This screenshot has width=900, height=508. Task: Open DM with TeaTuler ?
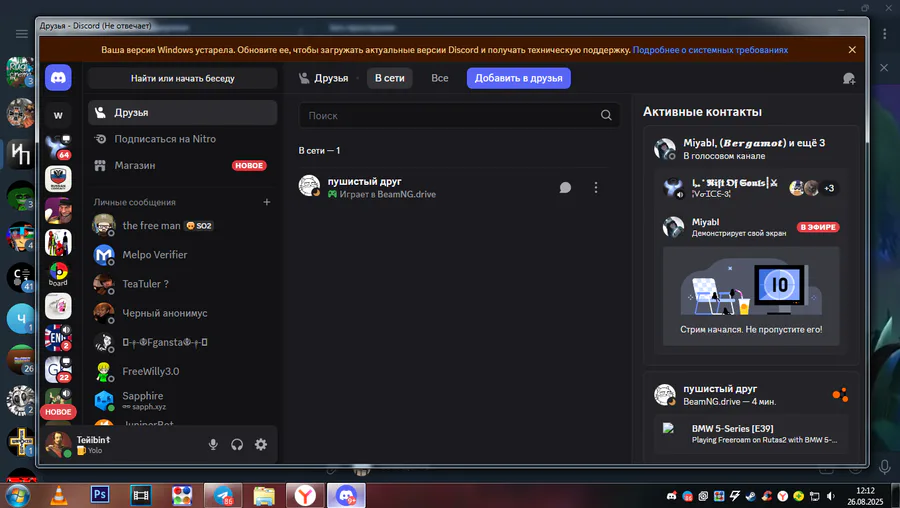pos(183,284)
